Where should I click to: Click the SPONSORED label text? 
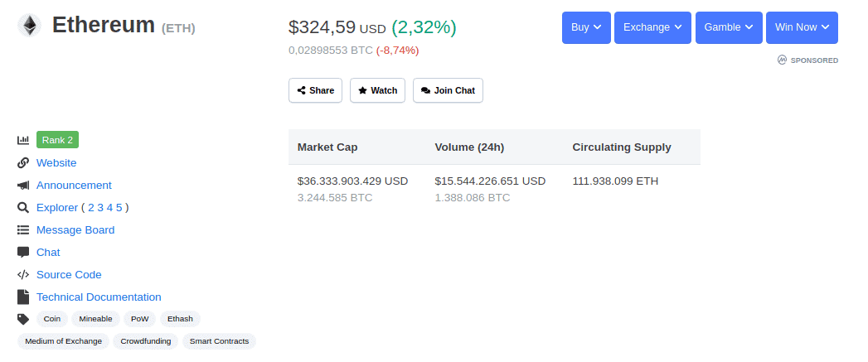point(814,60)
